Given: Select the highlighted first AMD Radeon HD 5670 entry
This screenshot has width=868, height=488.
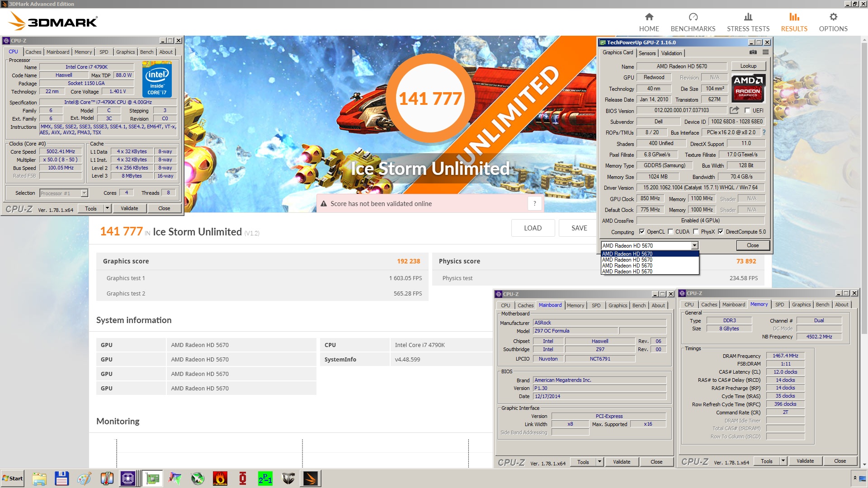Looking at the screenshot, I should [650, 254].
